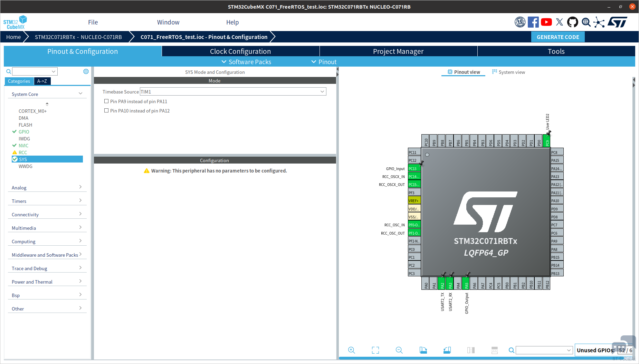This screenshot has width=639, height=364.
Task: Select GPIO in System Core list
Action: pyautogui.click(x=24, y=132)
